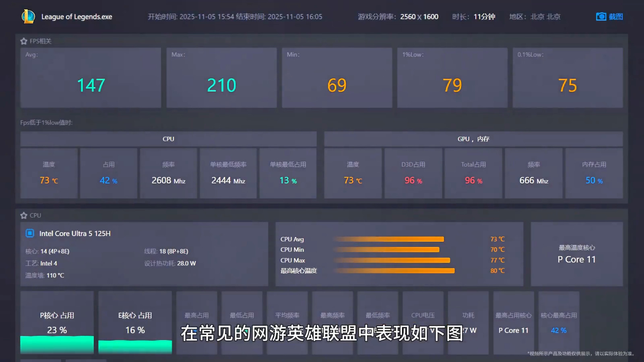The width and height of the screenshot is (644, 362).
Task: Click the League of Legends app icon
Action: point(28,16)
